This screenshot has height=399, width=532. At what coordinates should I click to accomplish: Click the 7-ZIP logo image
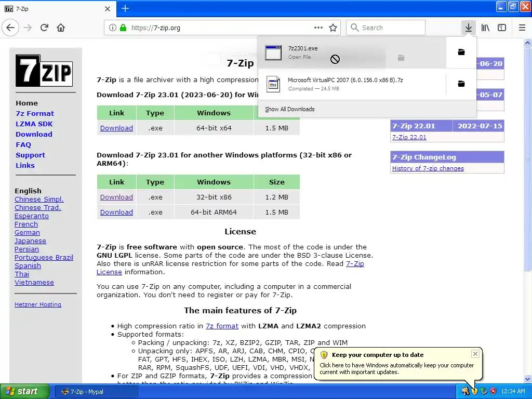(x=44, y=71)
